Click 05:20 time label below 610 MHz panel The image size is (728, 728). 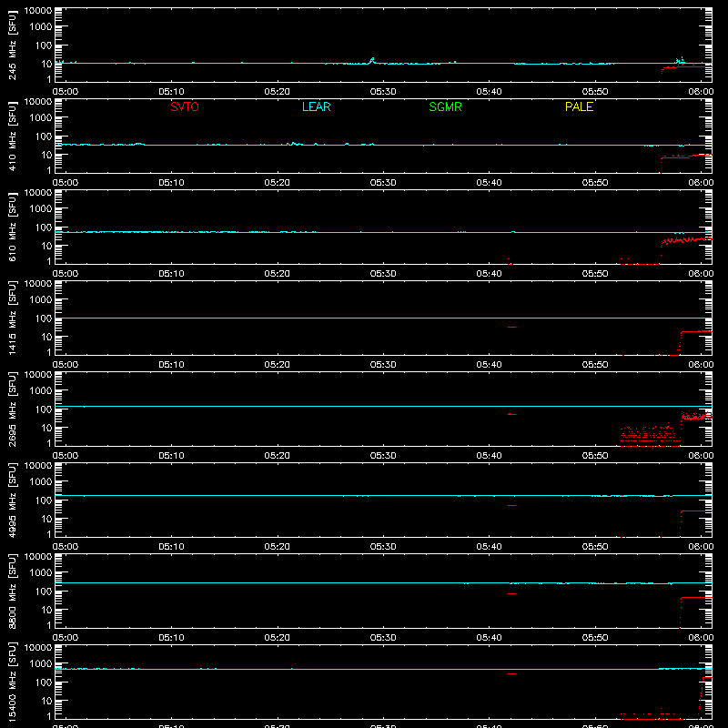tap(278, 274)
